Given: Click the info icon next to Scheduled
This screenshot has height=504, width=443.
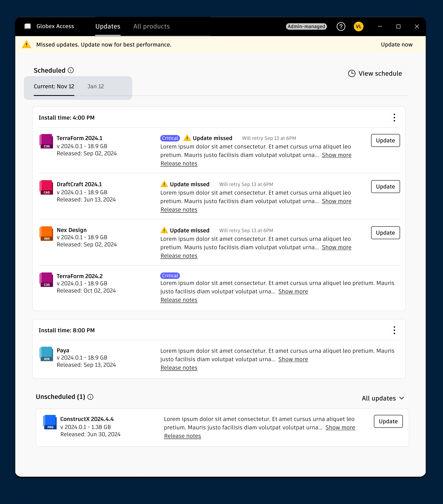Looking at the screenshot, I should point(71,71).
